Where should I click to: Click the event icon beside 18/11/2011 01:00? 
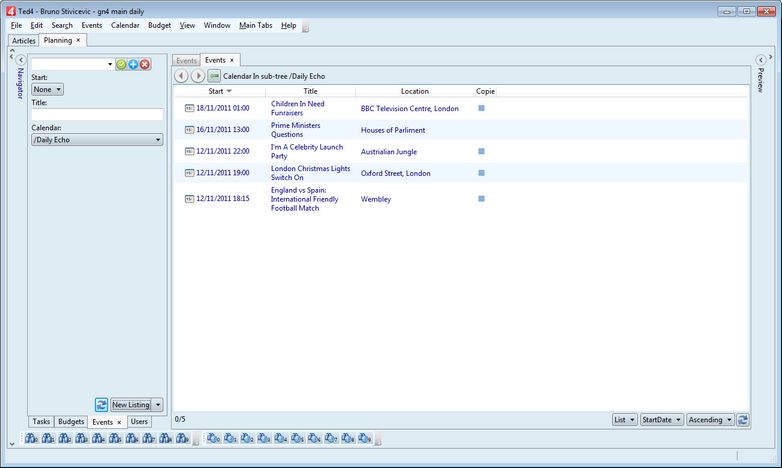pyautogui.click(x=190, y=108)
